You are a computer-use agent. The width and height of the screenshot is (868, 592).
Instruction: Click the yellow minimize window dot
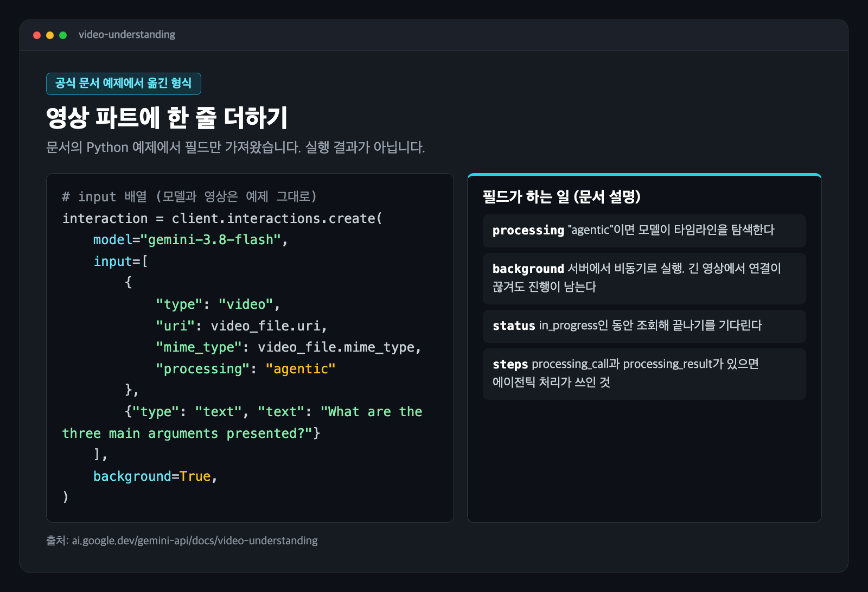point(50,35)
